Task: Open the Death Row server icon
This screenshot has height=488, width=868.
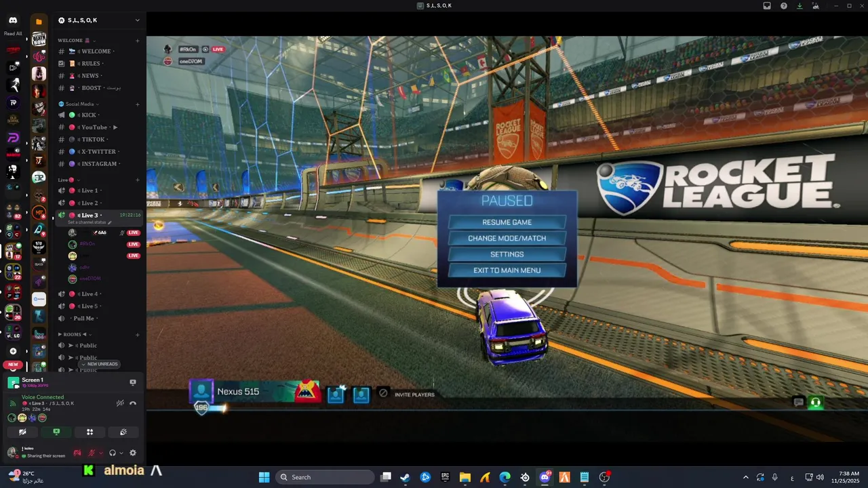Action: (x=39, y=40)
